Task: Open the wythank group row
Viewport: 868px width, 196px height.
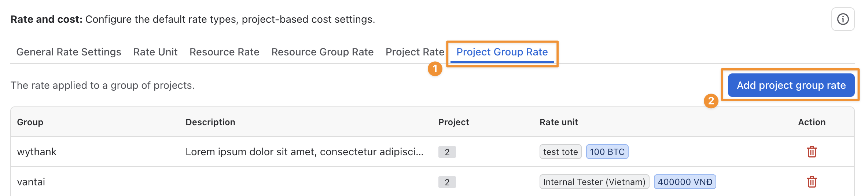Action: tap(433, 152)
